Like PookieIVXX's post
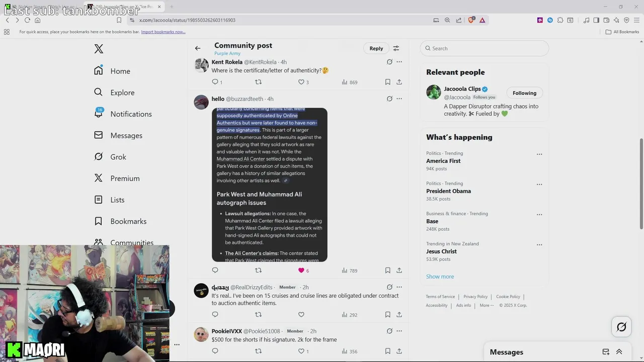The height and width of the screenshot is (362, 644). click(301, 351)
